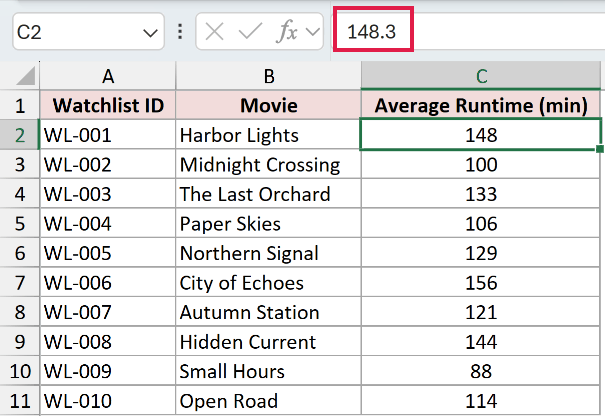Select runtime cell showing 100
This screenshot has height=416, width=605.
pyautogui.click(x=481, y=164)
